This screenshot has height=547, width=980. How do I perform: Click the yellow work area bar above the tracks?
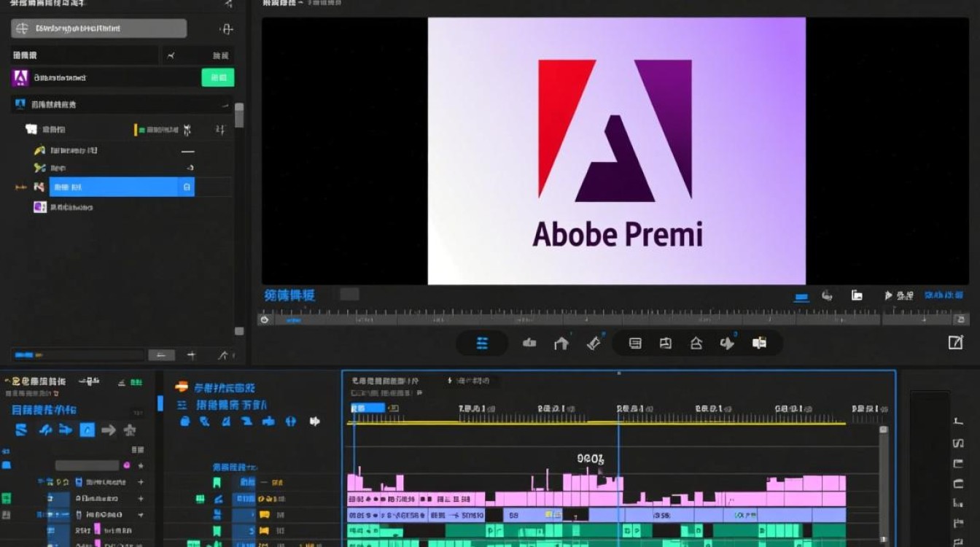pyautogui.click(x=598, y=423)
